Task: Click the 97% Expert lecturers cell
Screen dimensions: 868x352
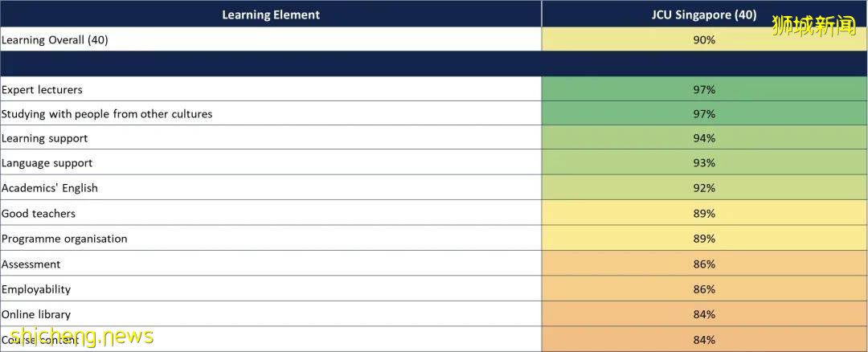Action: (x=704, y=89)
